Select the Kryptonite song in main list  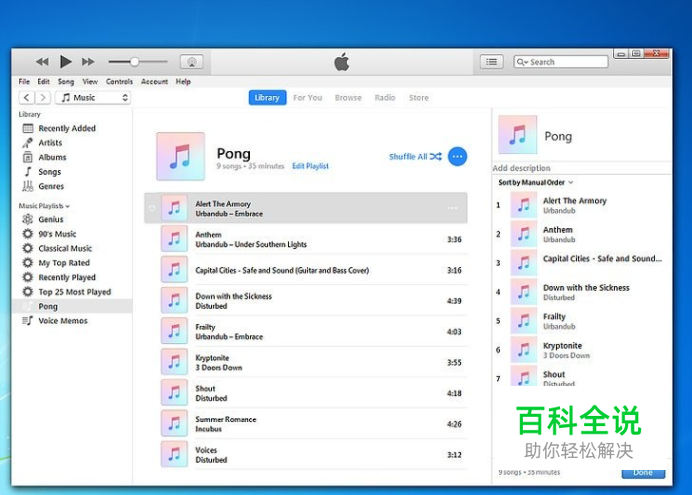click(306, 363)
